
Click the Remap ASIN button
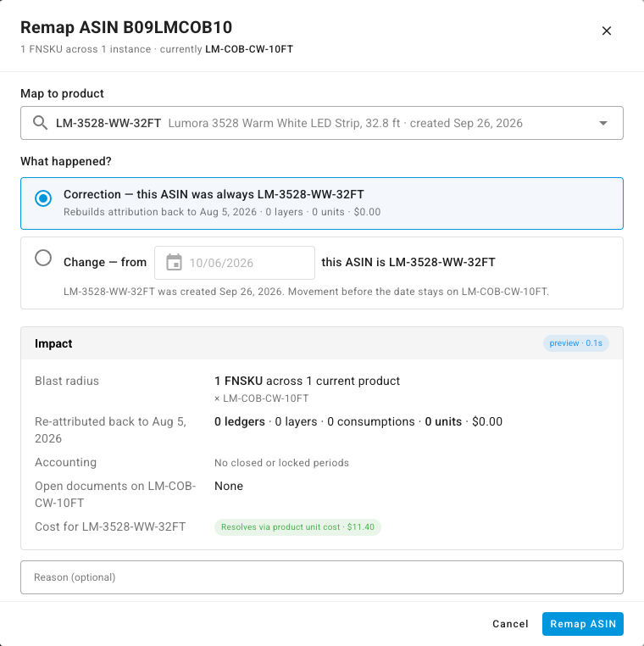click(583, 624)
